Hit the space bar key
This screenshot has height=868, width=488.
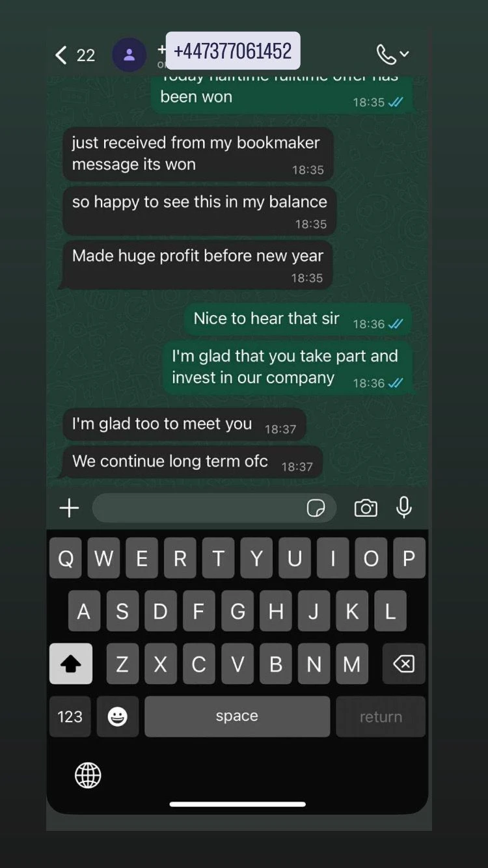click(237, 716)
